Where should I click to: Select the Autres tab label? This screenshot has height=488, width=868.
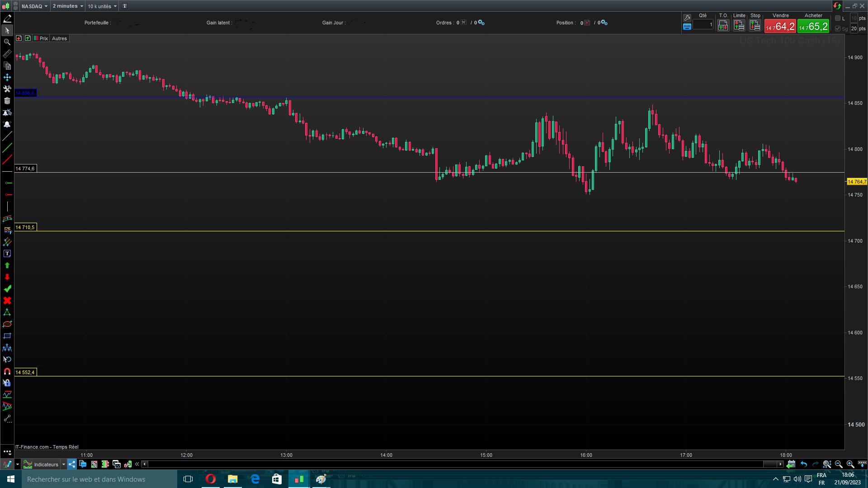point(59,38)
